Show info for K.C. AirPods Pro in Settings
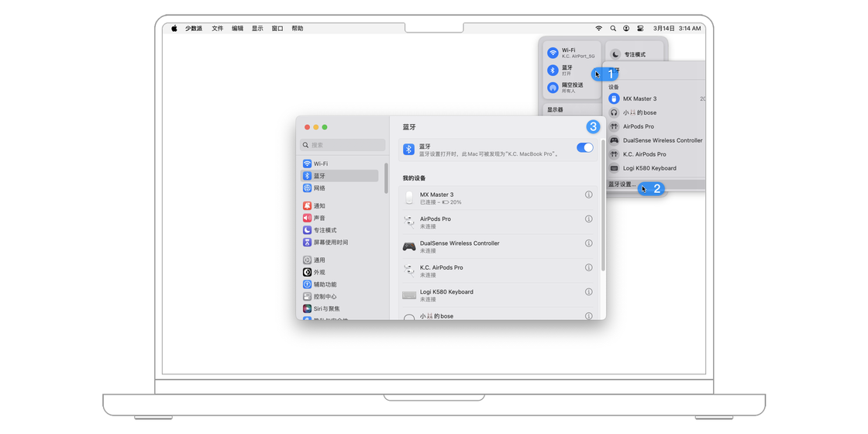 coord(588,267)
